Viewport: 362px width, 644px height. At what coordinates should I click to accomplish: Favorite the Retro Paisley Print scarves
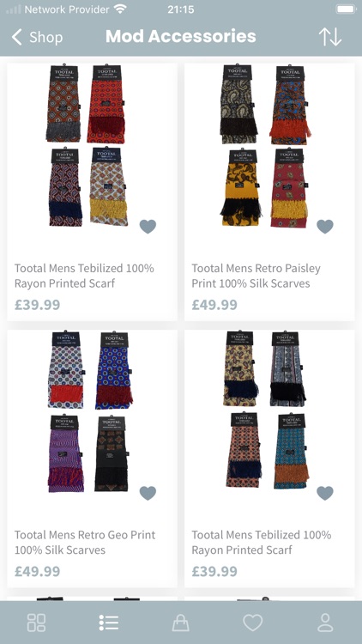[x=325, y=227]
